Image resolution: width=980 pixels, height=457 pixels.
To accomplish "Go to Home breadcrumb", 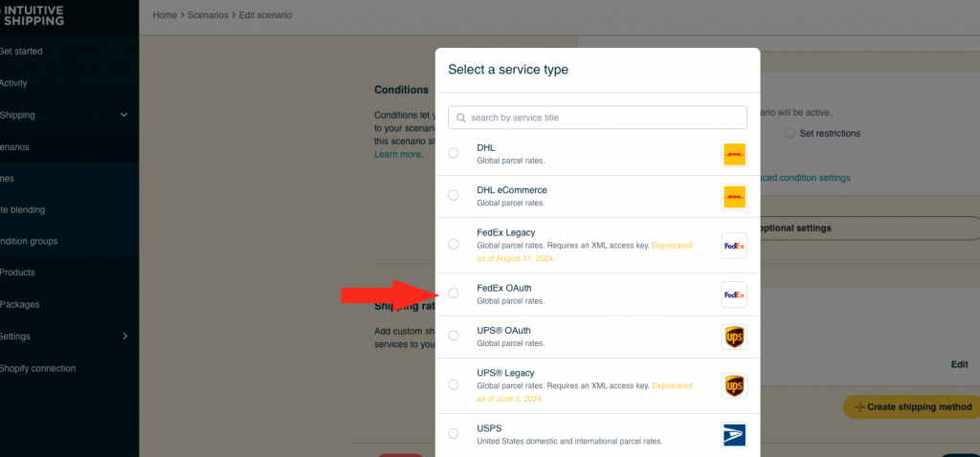I will [x=165, y=15].
